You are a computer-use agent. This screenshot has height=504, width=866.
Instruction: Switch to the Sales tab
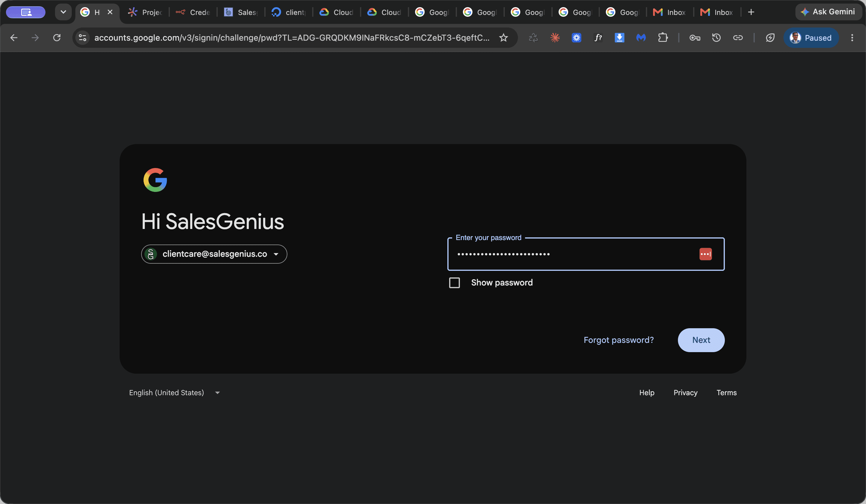pyautogui.click(x=241, y=12)
